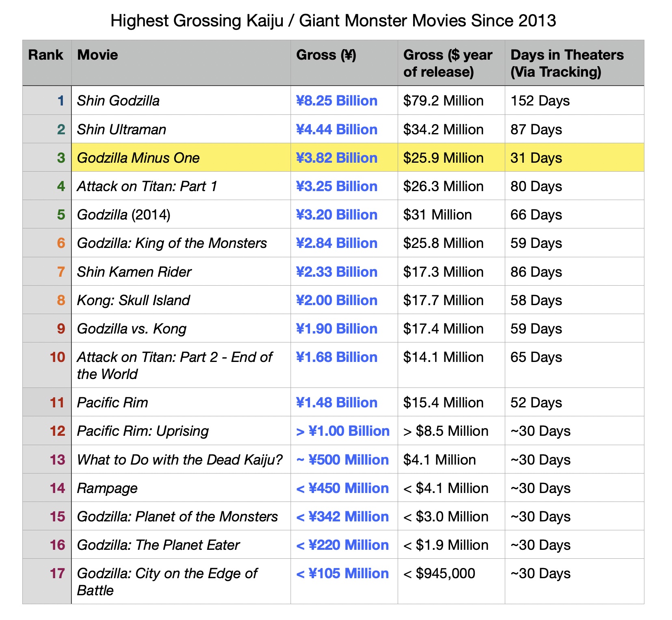Select 'What to Do with the Dead Kaiju?' cell
This screenshot has height=620, width=672.
181,459
